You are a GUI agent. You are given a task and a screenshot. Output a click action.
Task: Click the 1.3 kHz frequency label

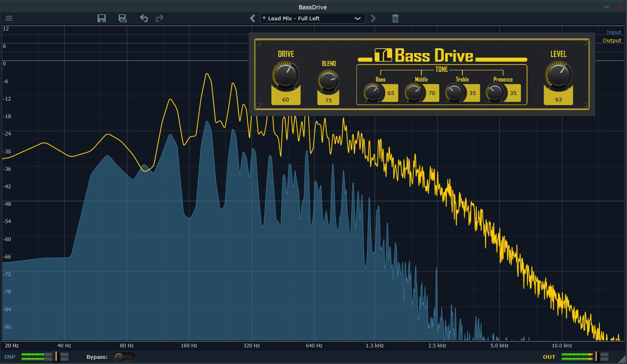tap(375, 346)
